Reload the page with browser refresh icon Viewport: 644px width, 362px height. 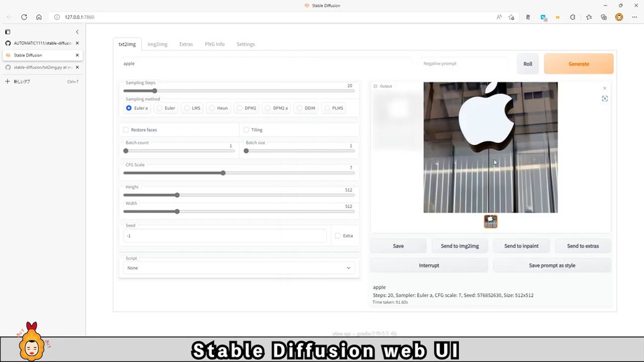coord(24,17)
